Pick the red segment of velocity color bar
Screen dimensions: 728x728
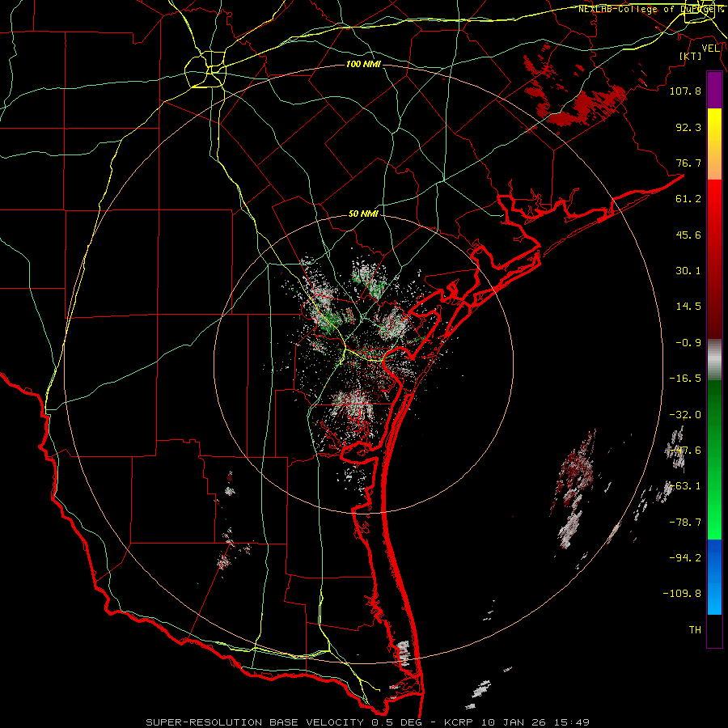tap(714, 259)
